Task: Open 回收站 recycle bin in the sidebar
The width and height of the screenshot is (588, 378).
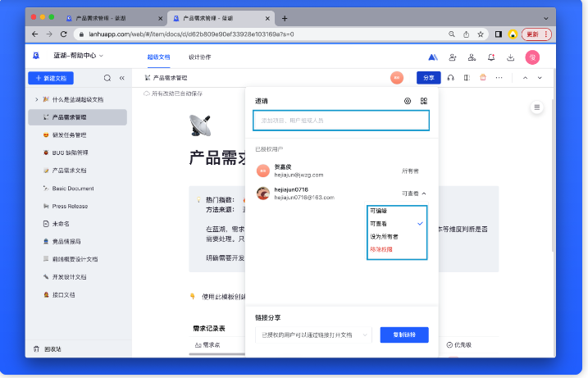Action: [x=51, y=348]
